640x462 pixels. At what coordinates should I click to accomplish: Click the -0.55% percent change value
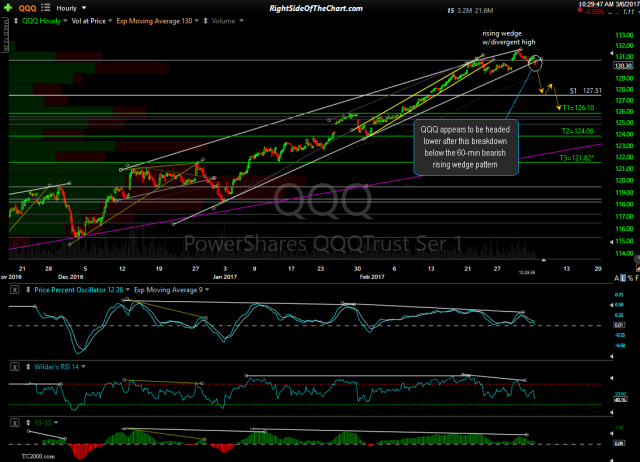point(594,12)
